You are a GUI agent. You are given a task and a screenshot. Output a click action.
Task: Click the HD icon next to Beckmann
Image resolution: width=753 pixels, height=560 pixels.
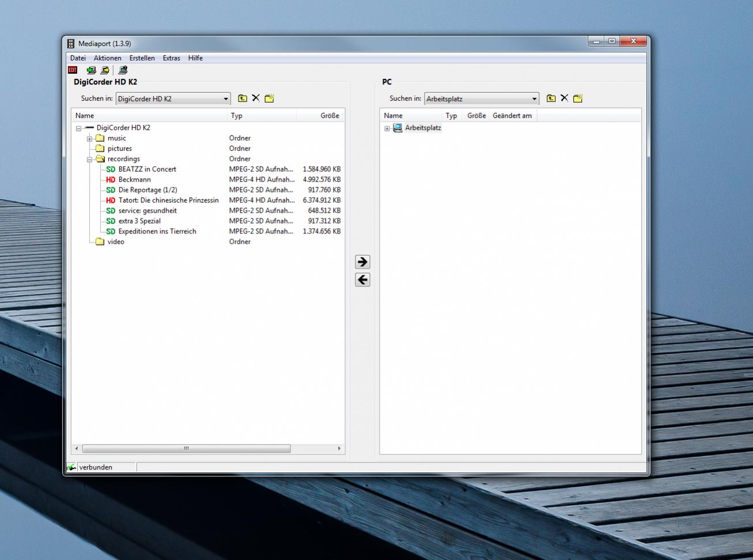click(111, 180)
